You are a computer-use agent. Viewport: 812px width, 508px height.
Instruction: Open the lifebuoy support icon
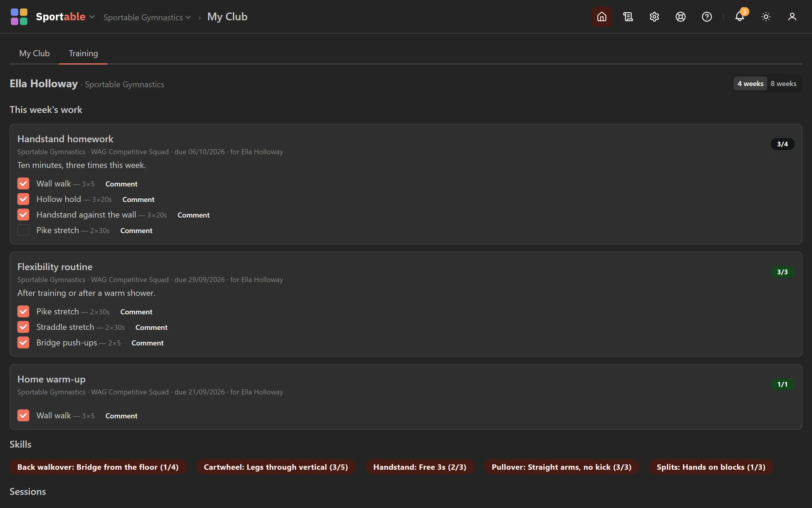680,16
